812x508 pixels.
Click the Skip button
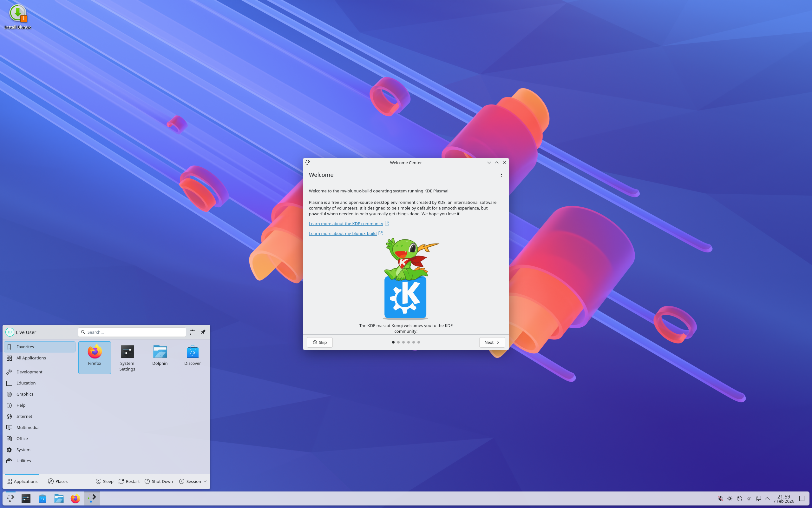[320, 342]
